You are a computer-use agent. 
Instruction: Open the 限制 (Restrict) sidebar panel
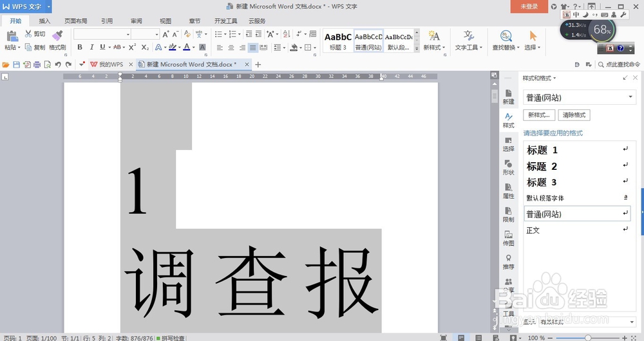pos(509,214)
